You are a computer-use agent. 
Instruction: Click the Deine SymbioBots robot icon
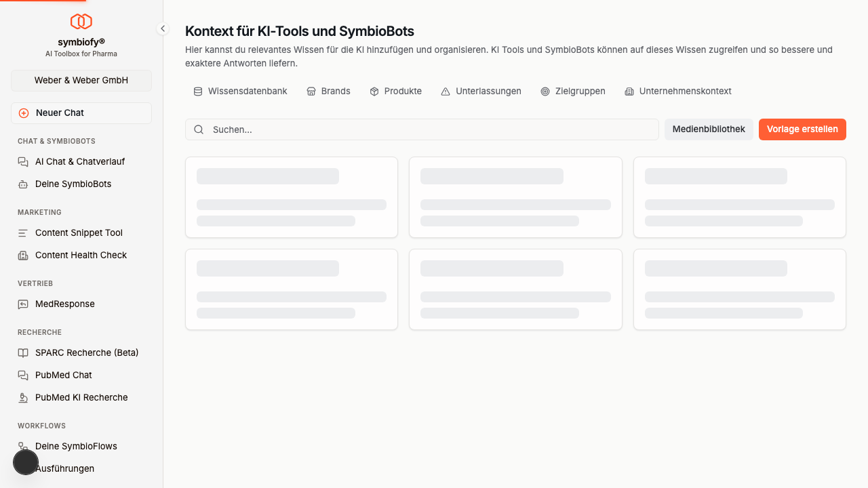pyautogui.click(x=23, y=184)
